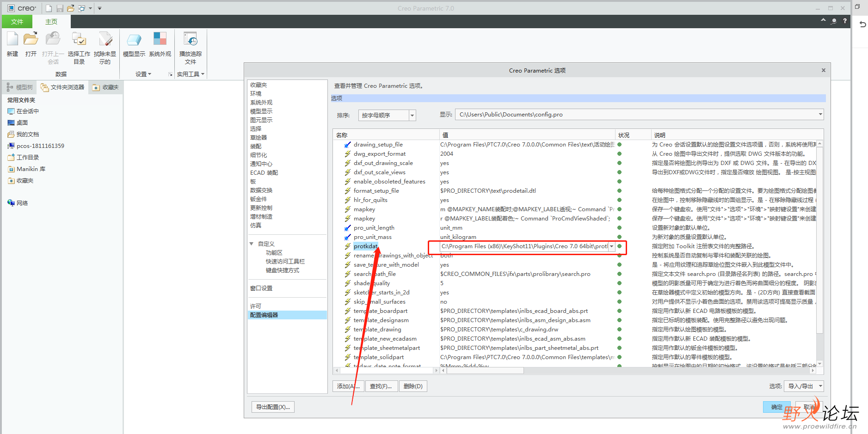Image resolution: width=868 pixels, height=434 pixels.
Task: Select the dwg_export_format option row
Action: click(380, 154)
